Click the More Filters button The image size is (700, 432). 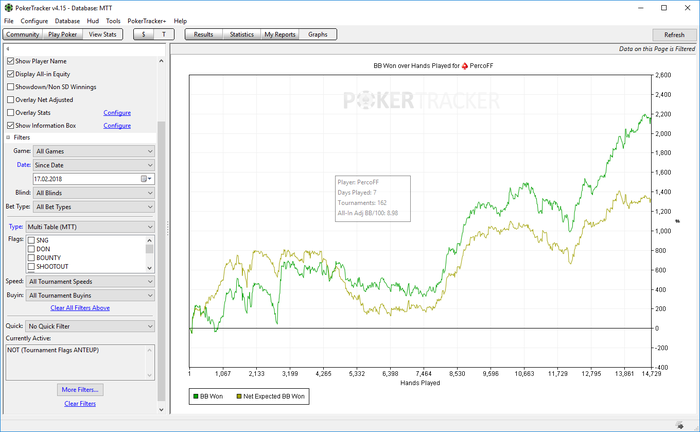tap(80, 389)
